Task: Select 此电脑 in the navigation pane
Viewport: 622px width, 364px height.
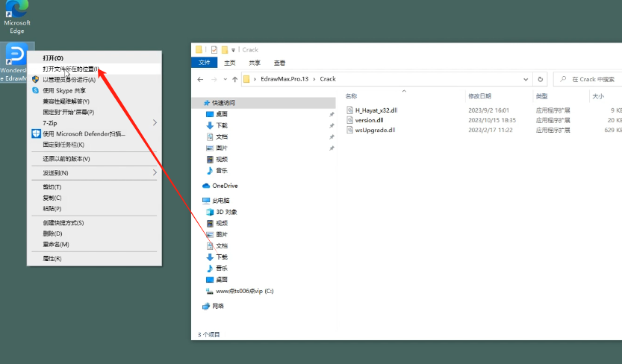Action: point(220,201)
